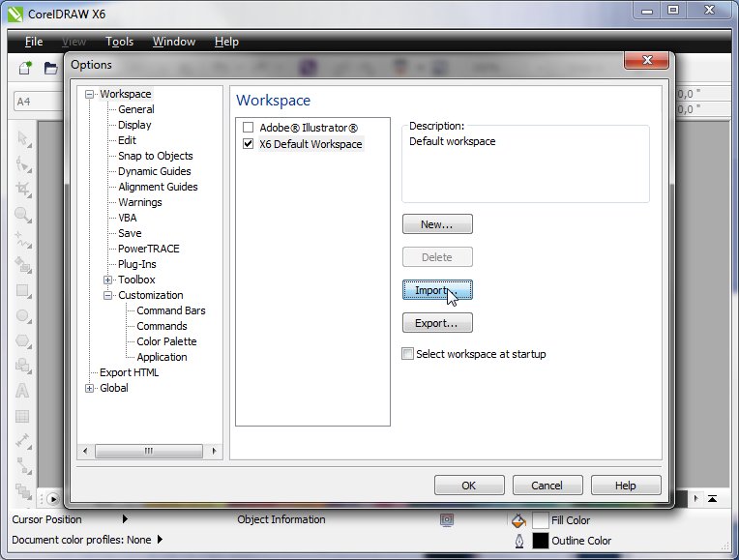
Task: Close the Options dialog
Action: (646, 60)
